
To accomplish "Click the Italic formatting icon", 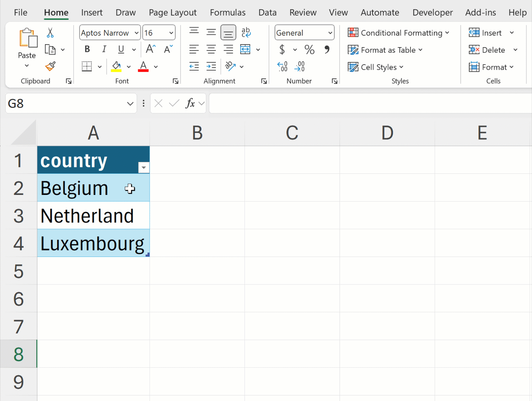I will pyautogui.click(x=104, y=49).
